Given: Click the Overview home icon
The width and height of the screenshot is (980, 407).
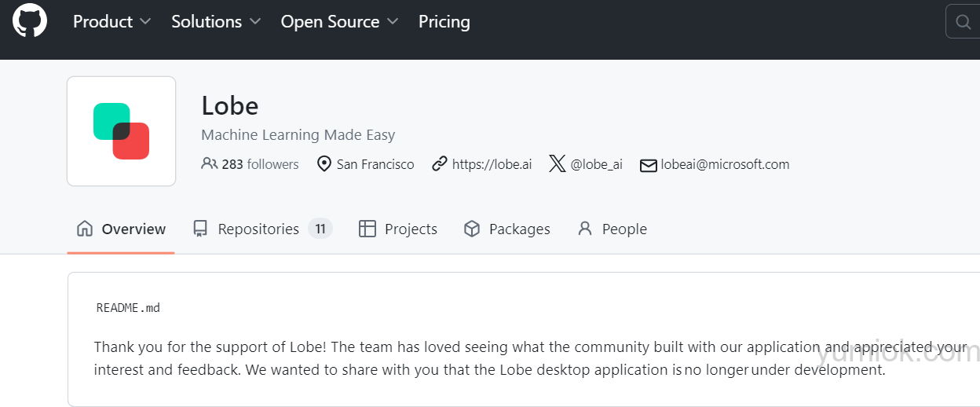Looking at the screenshot, I should (x=84, y=229).
